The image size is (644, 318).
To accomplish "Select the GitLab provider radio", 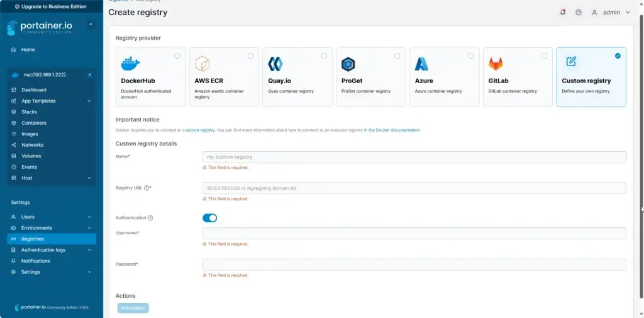I will 544,55.
